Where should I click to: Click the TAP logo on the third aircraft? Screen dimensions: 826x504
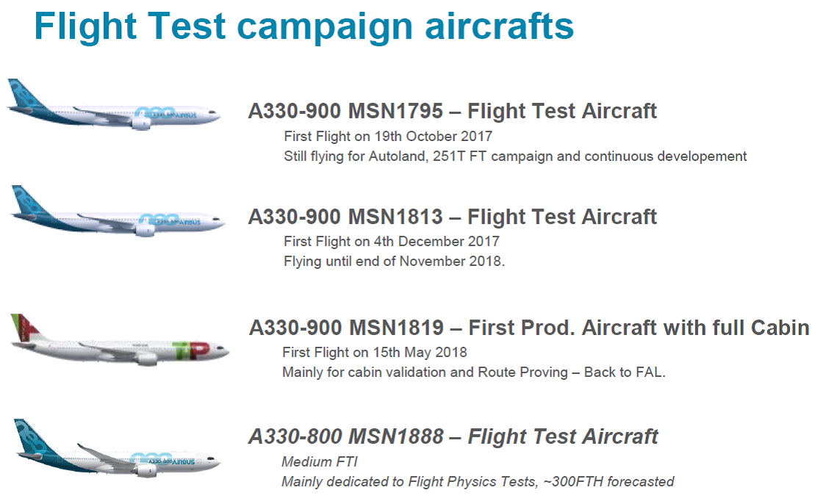coord(192,348)
